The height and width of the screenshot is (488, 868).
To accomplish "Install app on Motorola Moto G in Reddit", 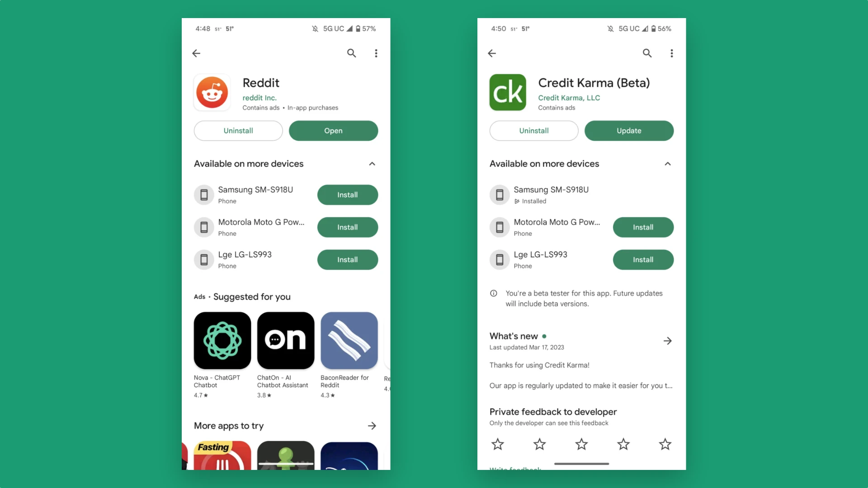I will (348, 227).
